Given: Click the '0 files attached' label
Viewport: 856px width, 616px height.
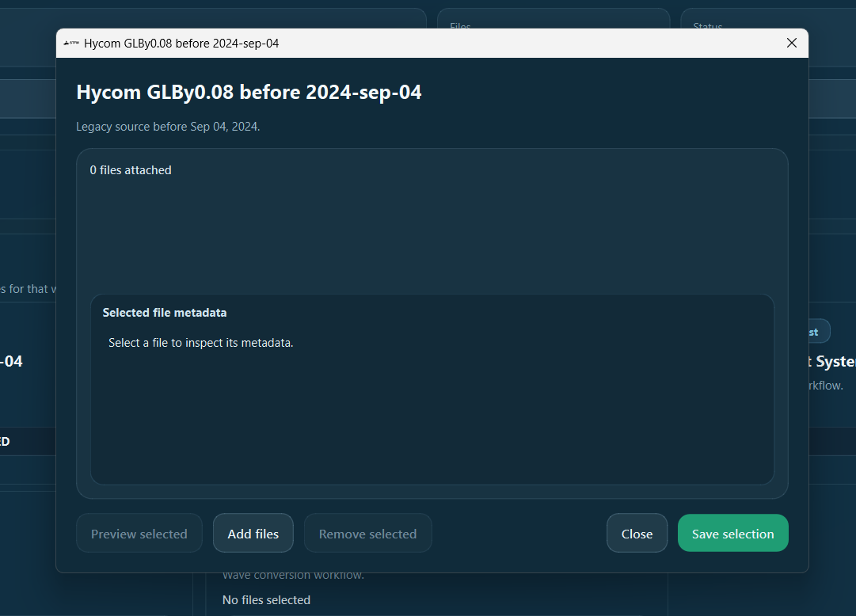Looking at the screenshot, I should click(x=131, y=170).
